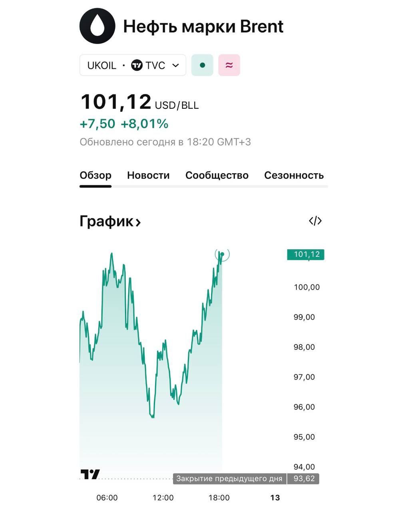
Task: Open the Новости tab
Action: (x=148, y=175)
